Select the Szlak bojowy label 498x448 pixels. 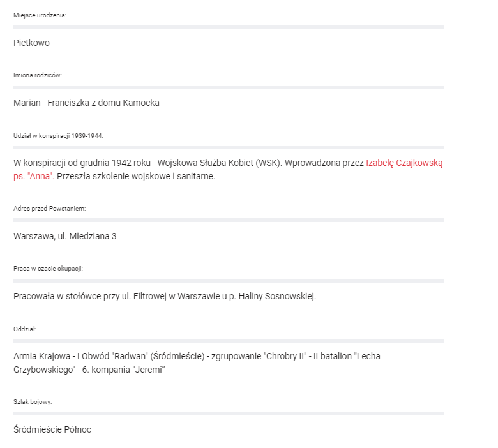[x=33, y=402]
